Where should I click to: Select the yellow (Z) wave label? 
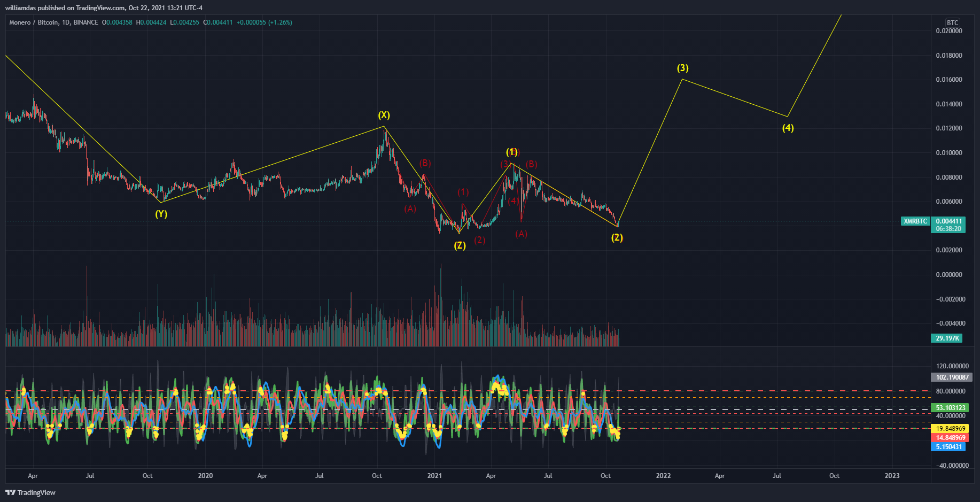pos(460,246)
